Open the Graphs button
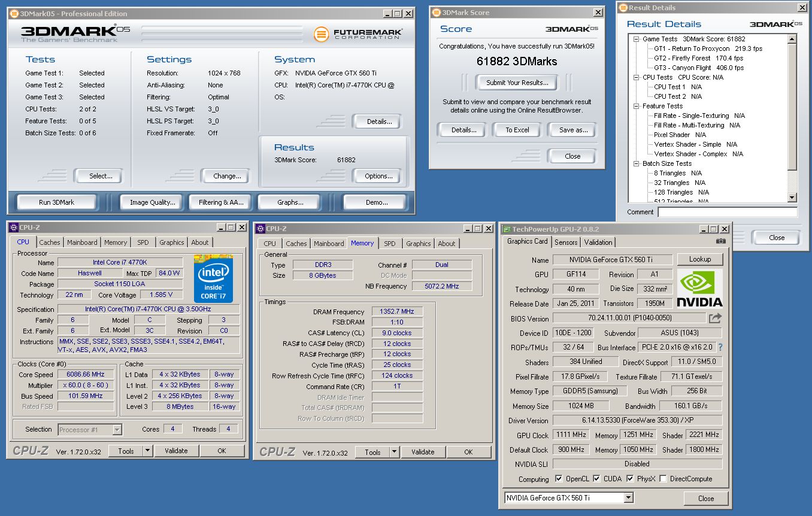This screenshot has width=812, height=516. [290, 202]
